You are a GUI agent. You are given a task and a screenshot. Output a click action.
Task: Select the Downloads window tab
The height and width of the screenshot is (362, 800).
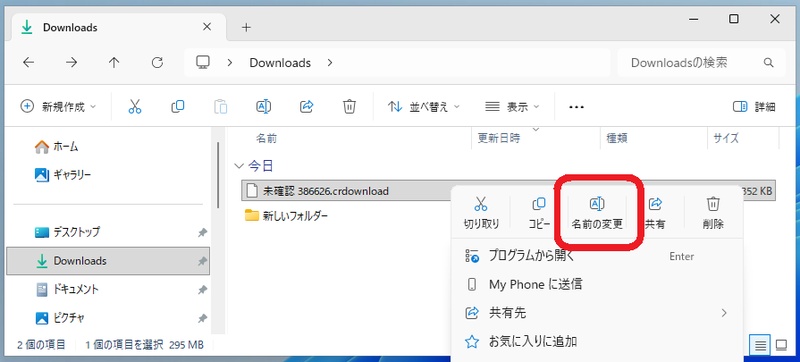(118, 27)
